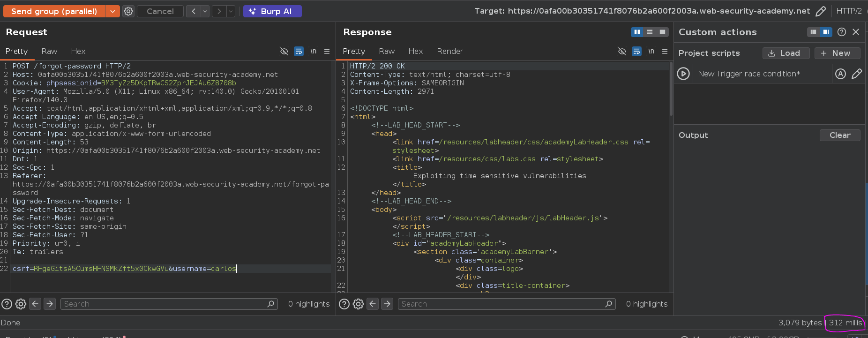Edit the Trigger race condition script

pyautogui.click(x=857, y=74)
